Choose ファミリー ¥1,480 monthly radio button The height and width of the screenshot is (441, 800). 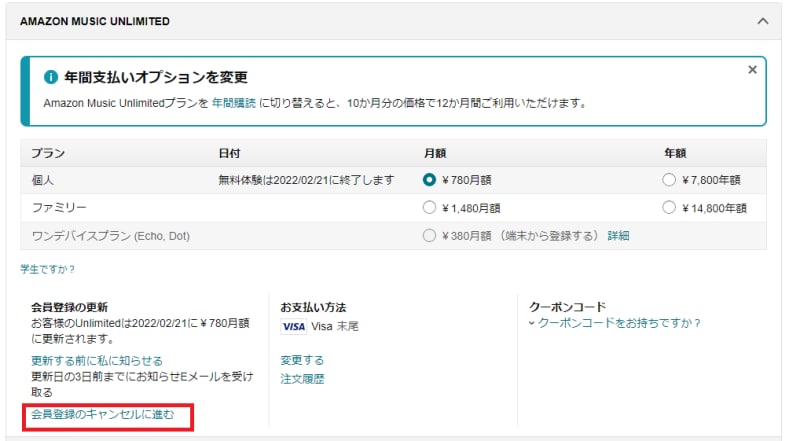click(x=430, y=208)
